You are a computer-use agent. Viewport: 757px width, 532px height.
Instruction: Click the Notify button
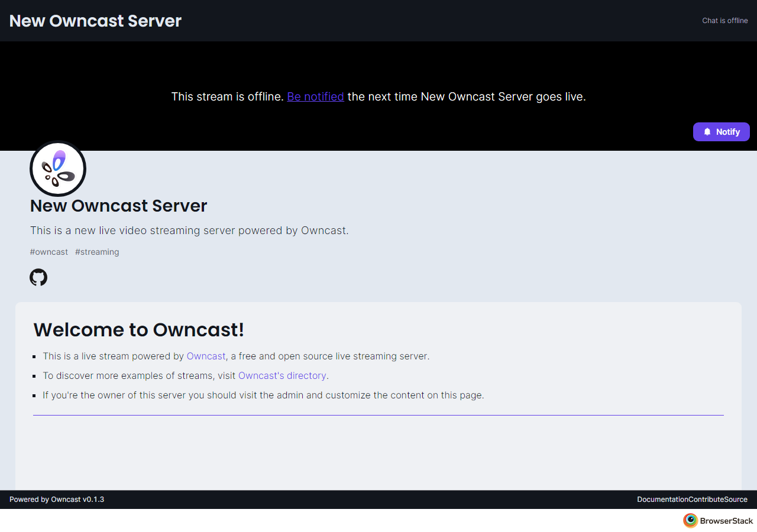click(x=722, y=132)
